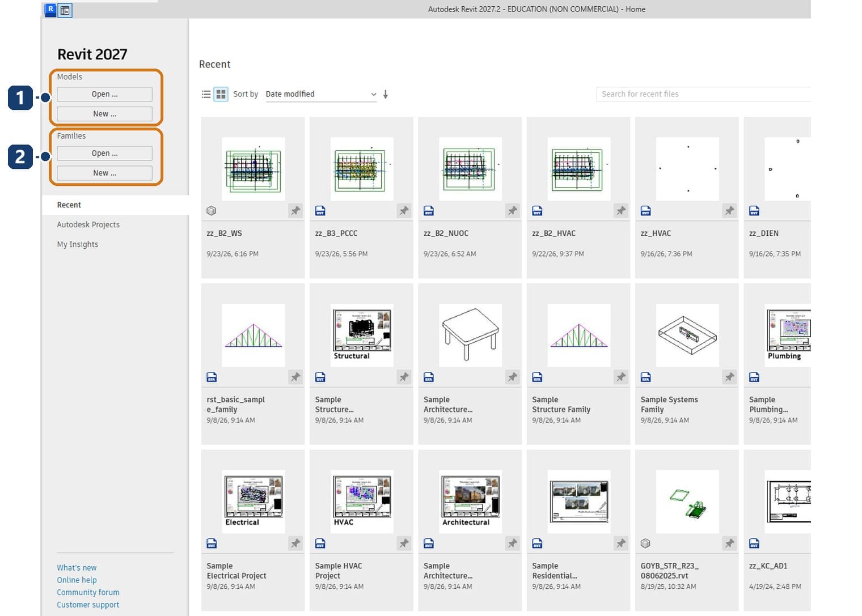The image size is (862, 616).
Task: Open the HVAC sample project thumbnail
Action: click(362, 502)
